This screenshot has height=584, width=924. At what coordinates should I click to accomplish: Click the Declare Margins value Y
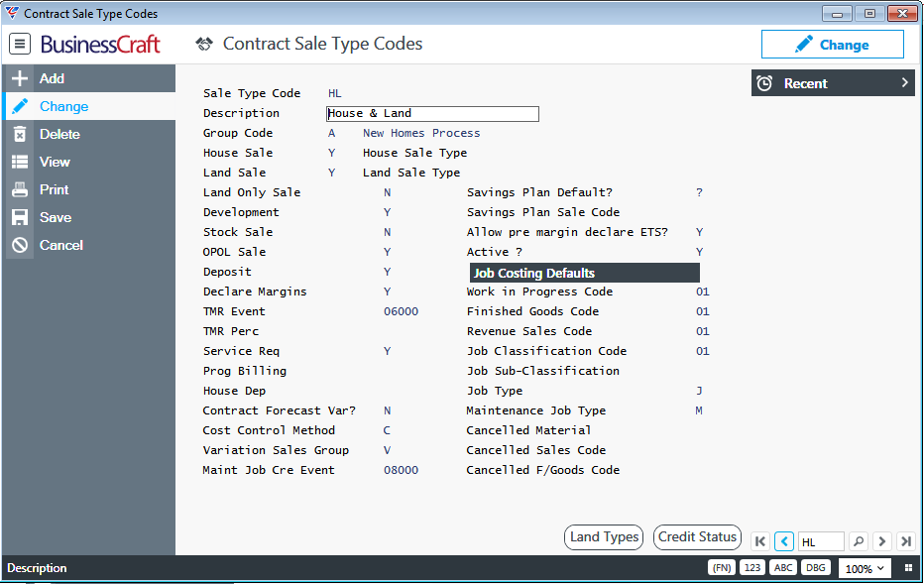(387, 292)
